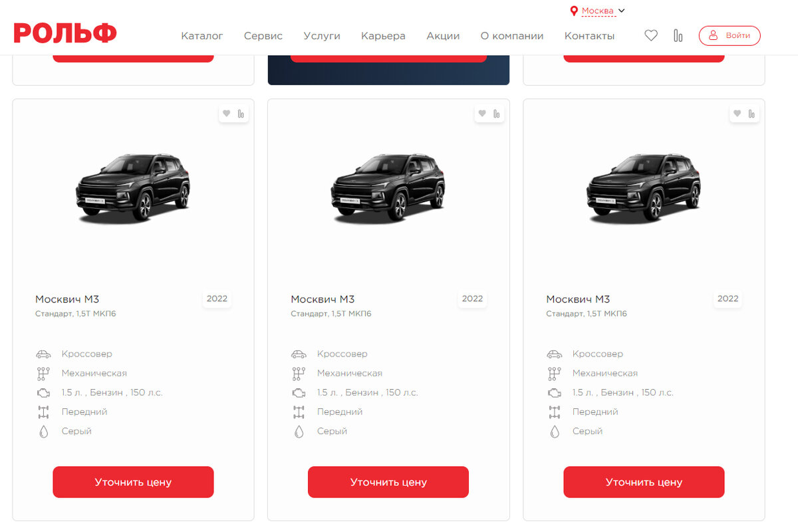Open the Контакты page
The image size is (798, 532).
tap(589, 36)
